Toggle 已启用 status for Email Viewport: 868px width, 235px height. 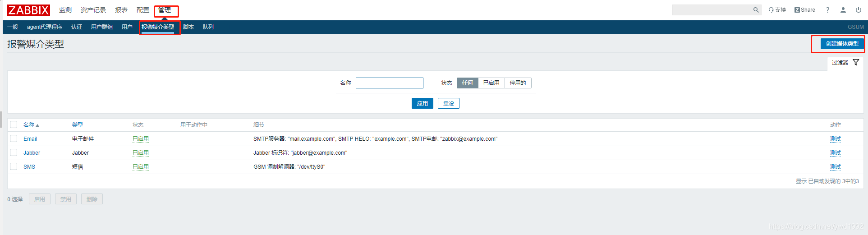(x=141, y=139)
